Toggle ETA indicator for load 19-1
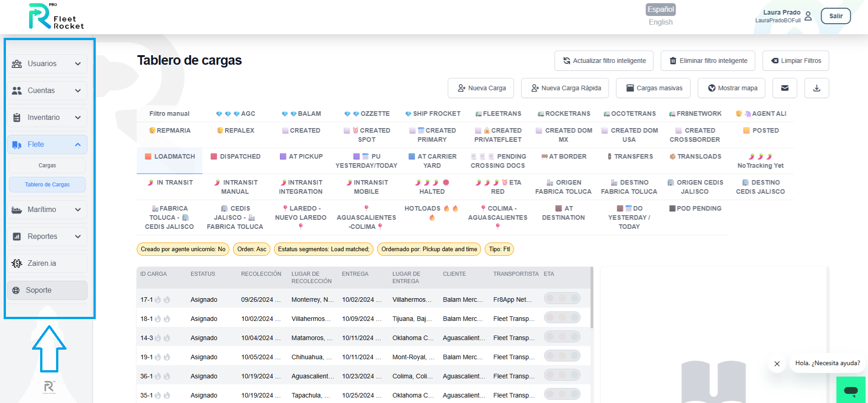Screen dimensions: 868x403 point(562,356)
